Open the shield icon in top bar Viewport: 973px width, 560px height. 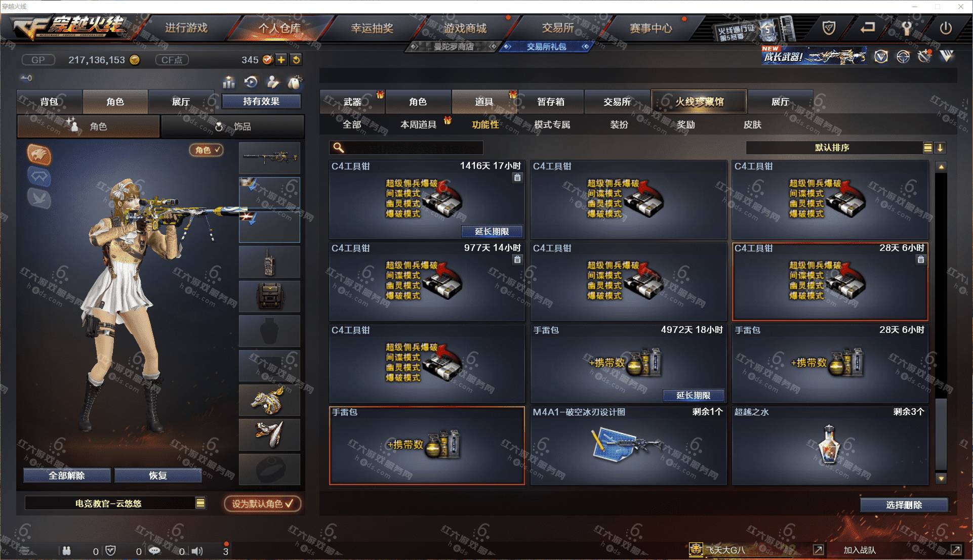829,28
